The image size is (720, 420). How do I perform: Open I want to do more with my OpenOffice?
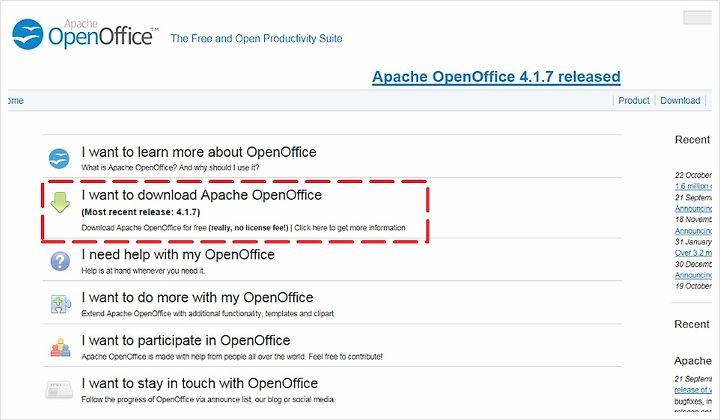[197, 297]
